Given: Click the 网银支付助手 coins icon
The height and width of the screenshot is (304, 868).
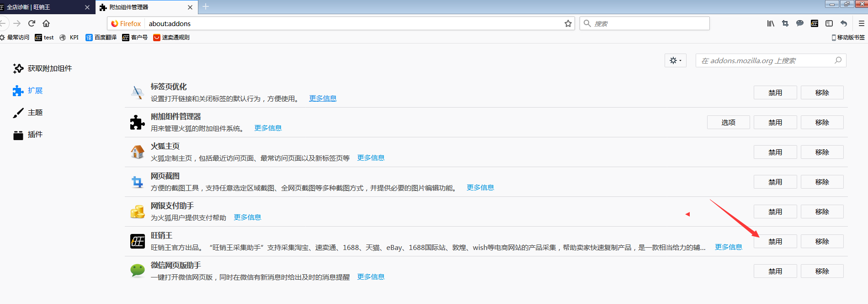Looking at the screenshot, I should pos(138,212).
